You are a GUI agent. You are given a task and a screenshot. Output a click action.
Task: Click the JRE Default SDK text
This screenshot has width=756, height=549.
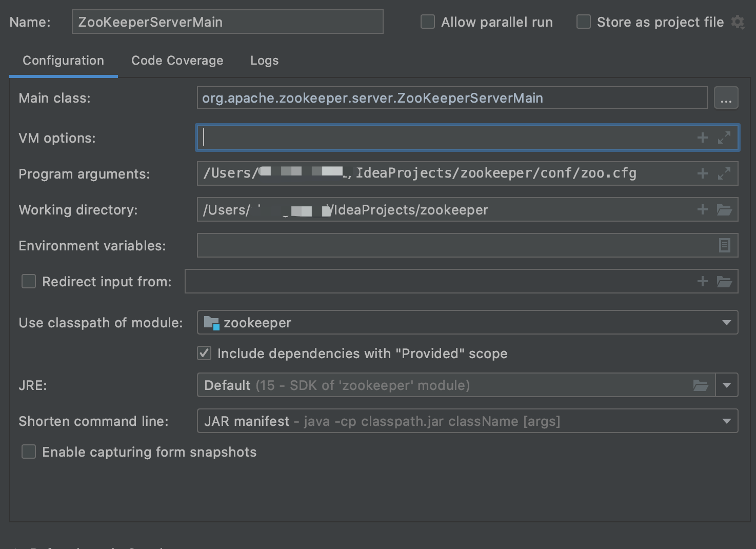(x=337, y=385)
